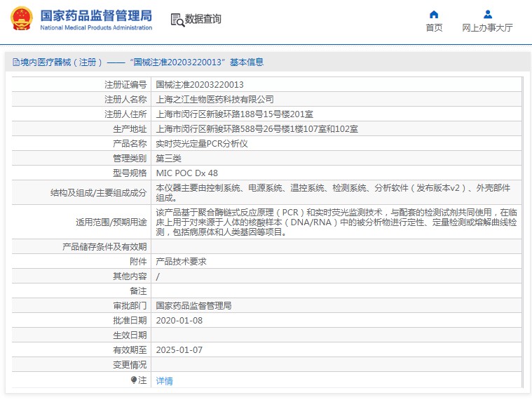Click the 产品技术要求 attachment entry

coord(181,261)
